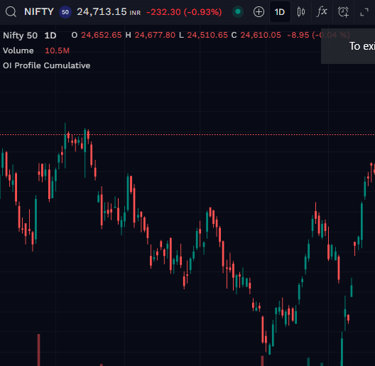Click the 24,713.15 last price value

102,12
